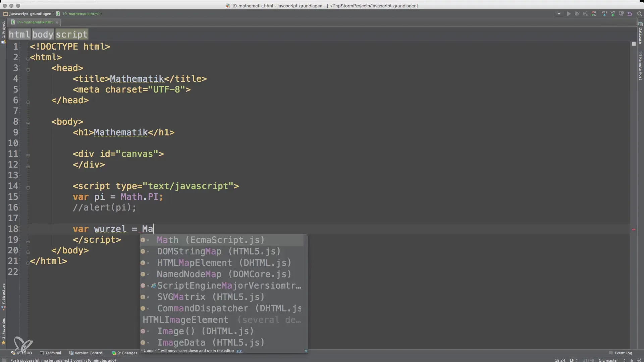Click the Run (play) icon in toolbar
Viewport: 644px width, 362px height.
point(569,14)
